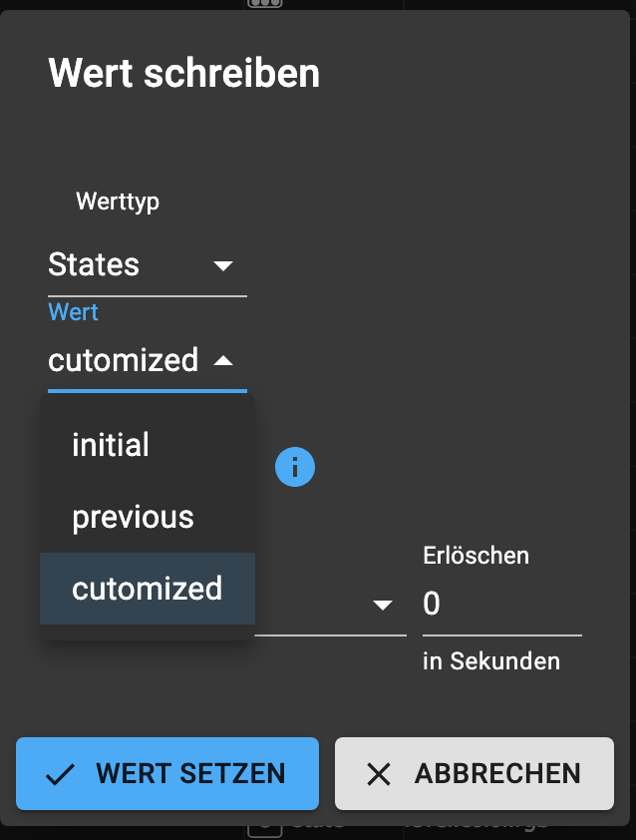636x840 pixels.
Task: Confirm with the WERT SETZEN button
Action: pos(167,773)
